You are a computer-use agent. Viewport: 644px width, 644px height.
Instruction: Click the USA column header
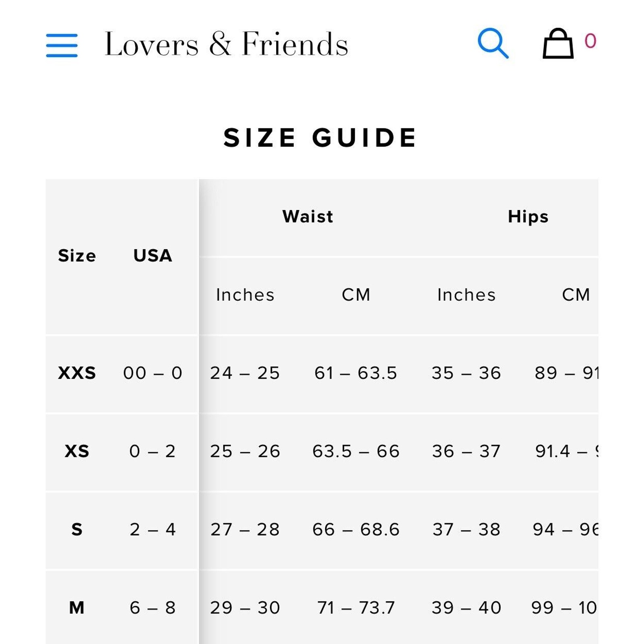coord(153,256)
